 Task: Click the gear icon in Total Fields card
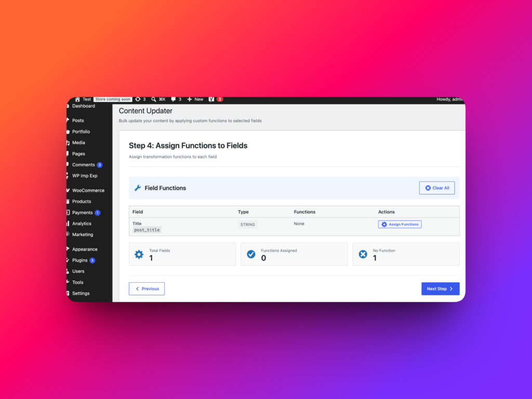click(139, 254)
